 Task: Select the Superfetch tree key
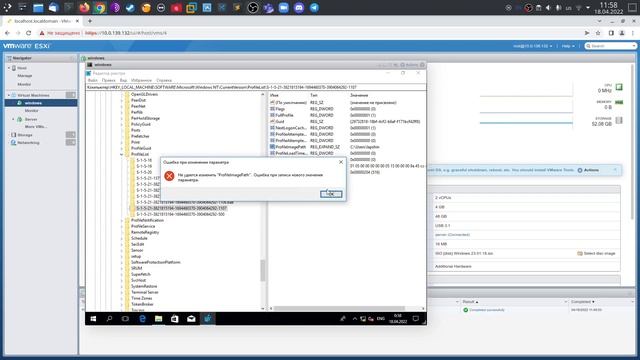point(140,274)
